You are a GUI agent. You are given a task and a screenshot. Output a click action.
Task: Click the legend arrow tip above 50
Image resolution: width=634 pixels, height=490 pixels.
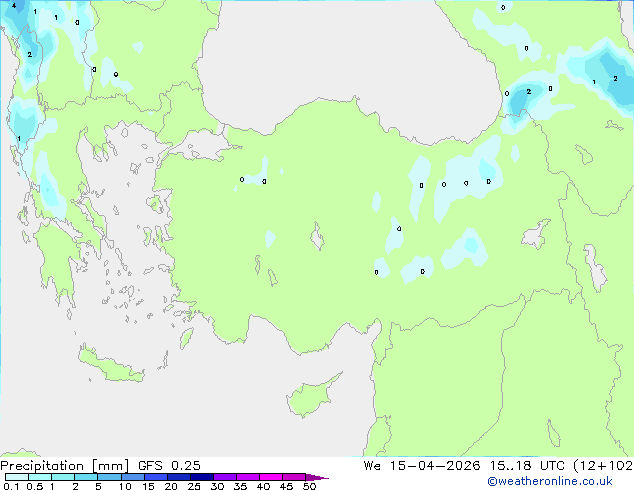point(317,477)
